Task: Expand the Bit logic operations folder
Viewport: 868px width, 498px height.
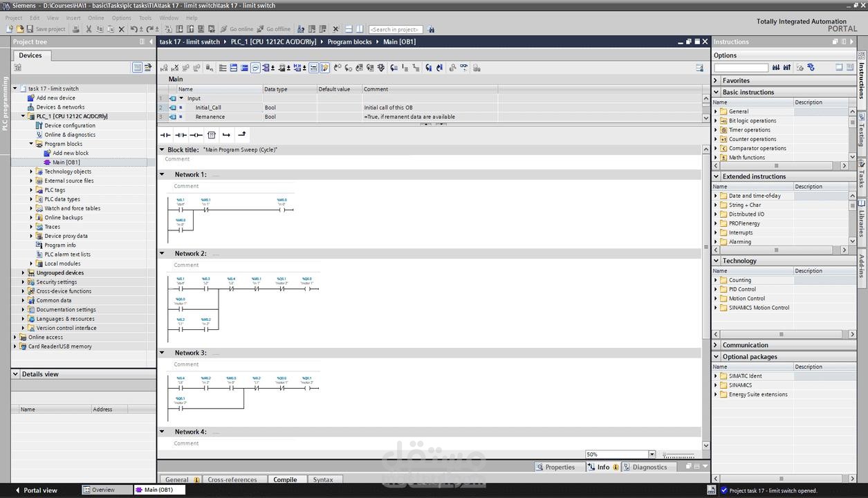Action: point(716,120)
